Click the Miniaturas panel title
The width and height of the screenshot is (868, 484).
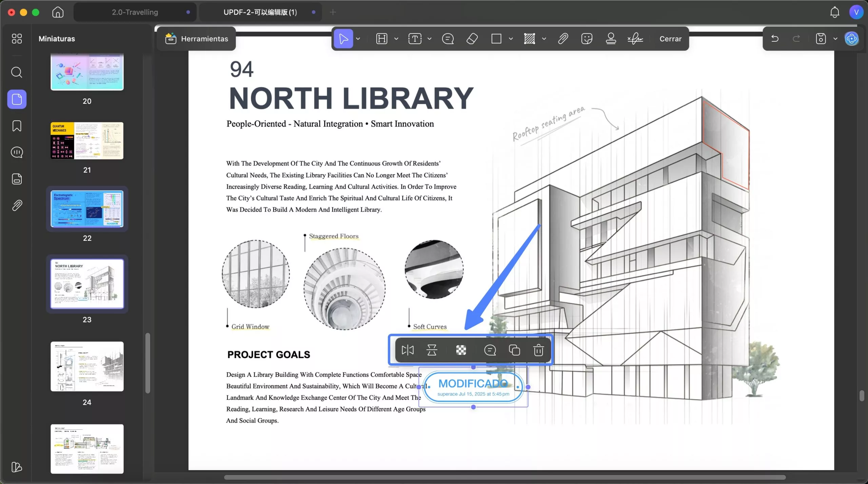point(57,39)
